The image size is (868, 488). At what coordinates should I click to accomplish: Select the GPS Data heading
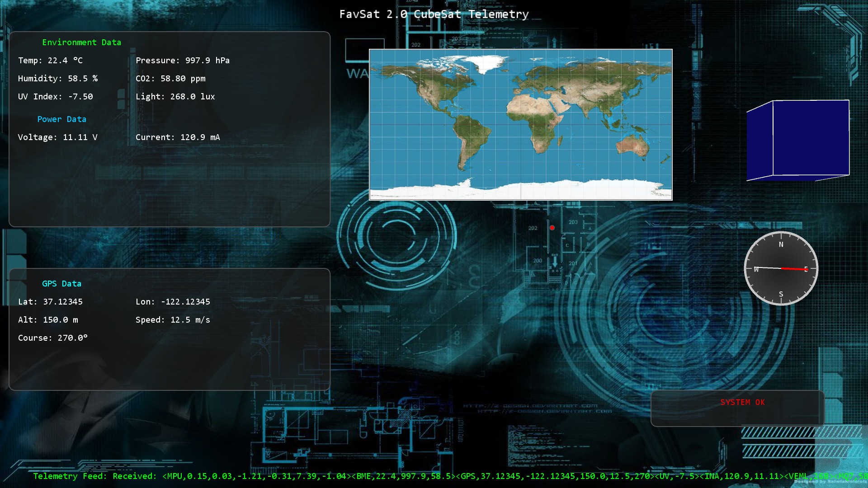point(62,284)
